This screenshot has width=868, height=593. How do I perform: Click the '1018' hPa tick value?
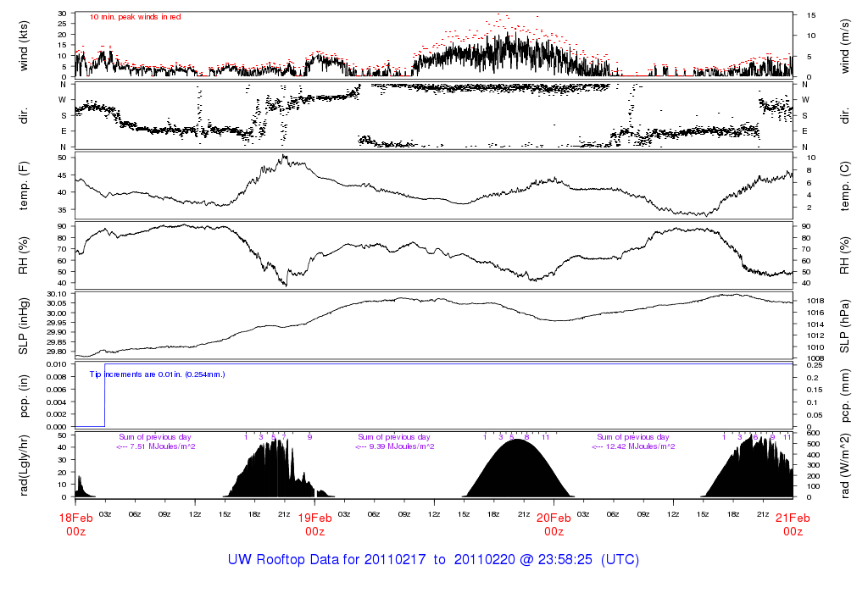pyautogui.click(x=815, y=301)
